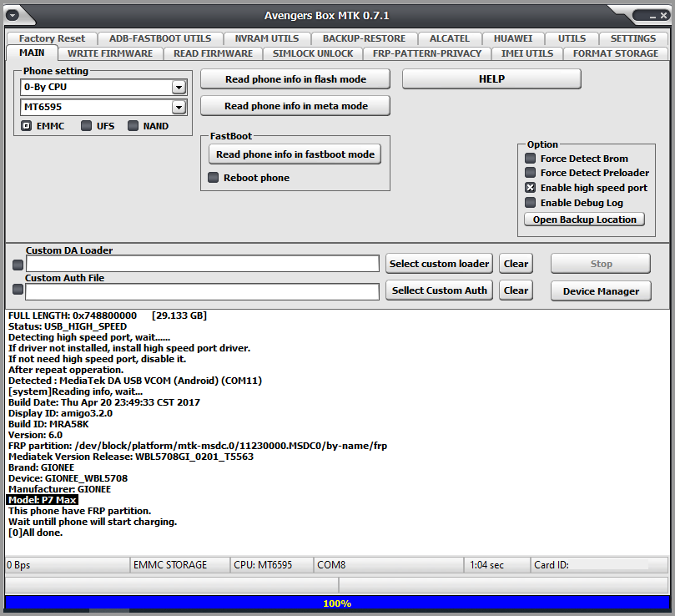Select the highlighted Model: P7 Max line
The width and height of the screenshot is (675, 616).
coord(43,500)
